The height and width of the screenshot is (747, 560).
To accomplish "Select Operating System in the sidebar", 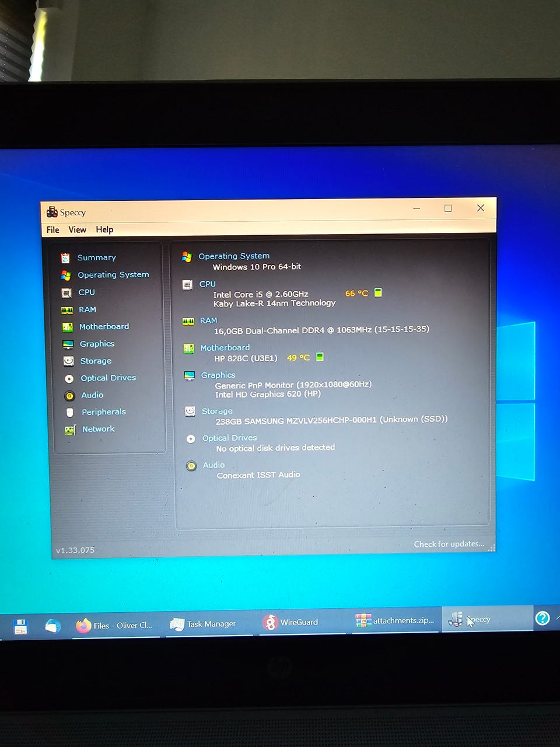I will pyautogui.click(x=113, y=275).
